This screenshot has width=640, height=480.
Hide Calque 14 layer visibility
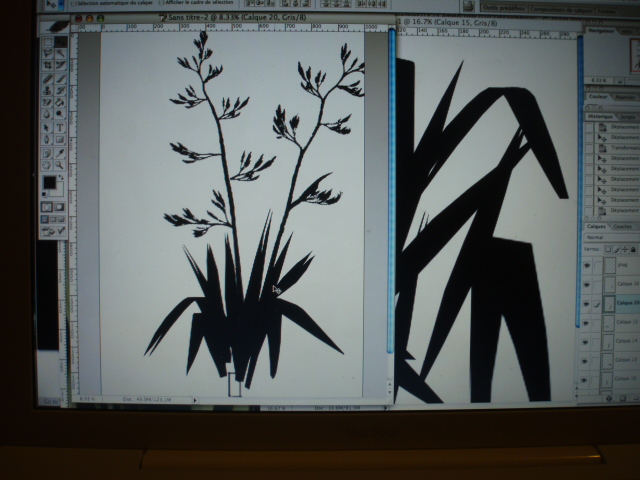[x=585, y=342]
